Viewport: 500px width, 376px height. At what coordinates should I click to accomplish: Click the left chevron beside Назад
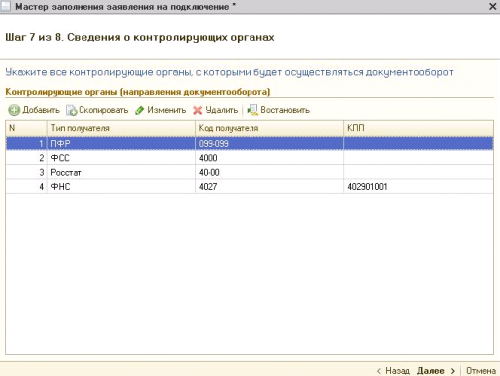[379, 371]
